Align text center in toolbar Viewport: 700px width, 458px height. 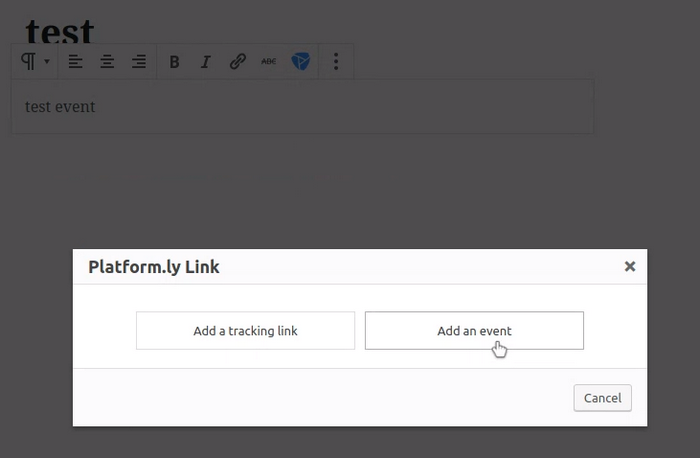107,61
